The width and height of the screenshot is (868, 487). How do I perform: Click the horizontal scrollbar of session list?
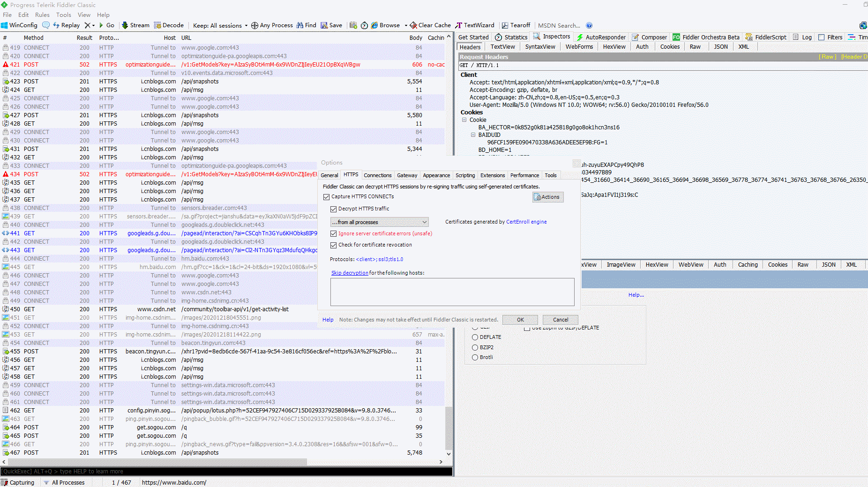157,462
